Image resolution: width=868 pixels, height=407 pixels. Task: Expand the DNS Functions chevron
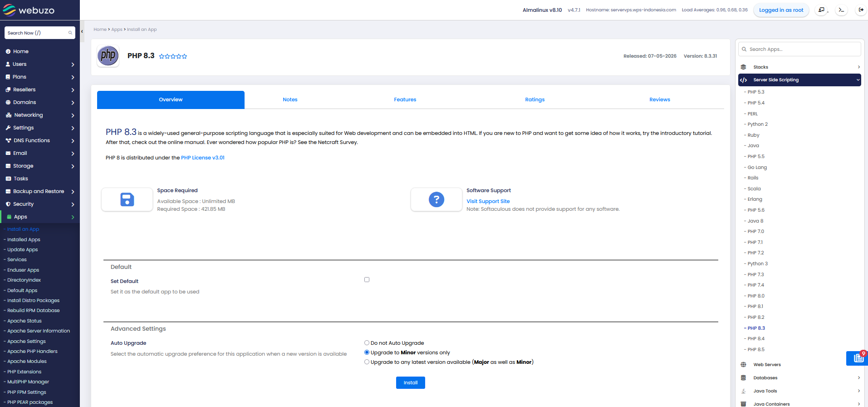[x=73, y=141]
